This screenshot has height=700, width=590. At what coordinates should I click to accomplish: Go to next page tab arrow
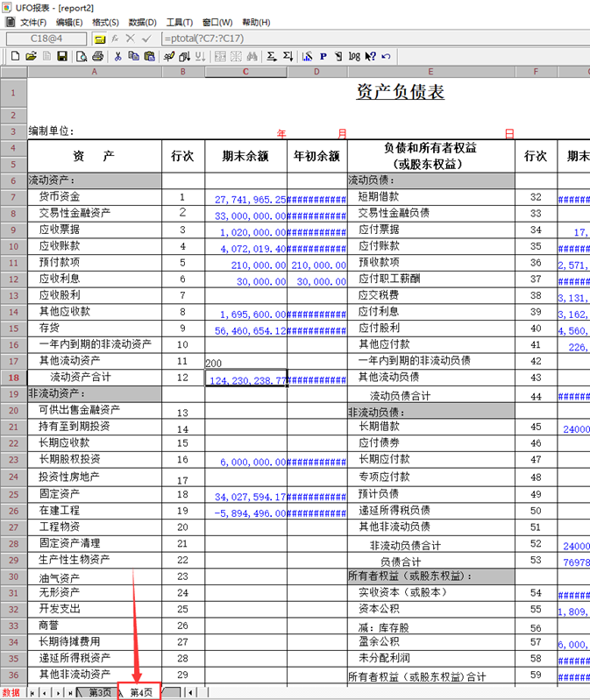[58, 693]
